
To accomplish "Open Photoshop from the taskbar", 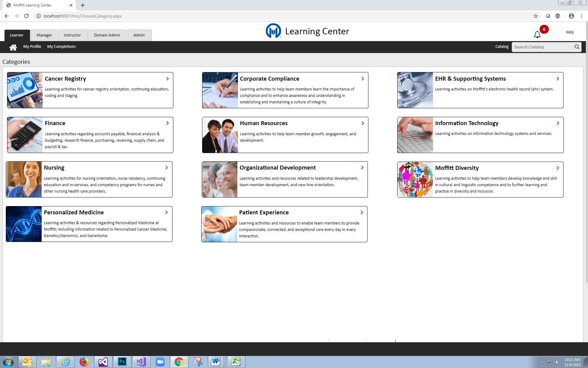I will [x=122, y=362].
